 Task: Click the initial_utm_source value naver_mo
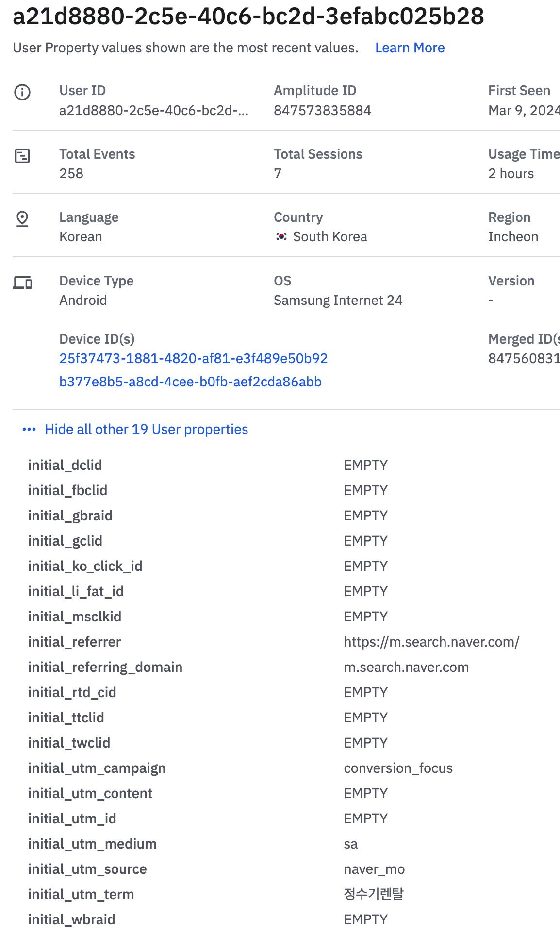374,869
